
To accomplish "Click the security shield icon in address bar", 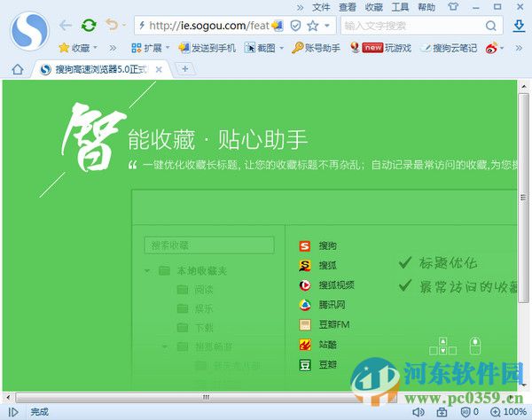I will pos(295,26).
